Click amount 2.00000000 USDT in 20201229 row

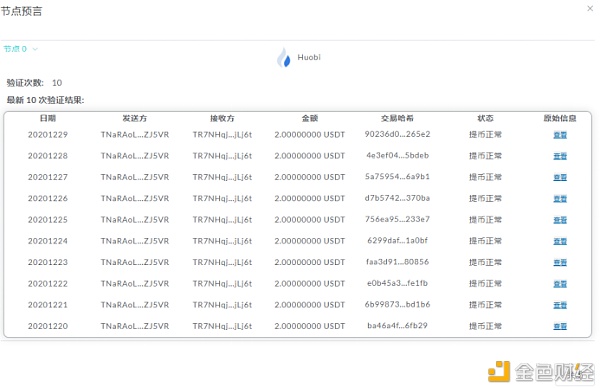310,135
